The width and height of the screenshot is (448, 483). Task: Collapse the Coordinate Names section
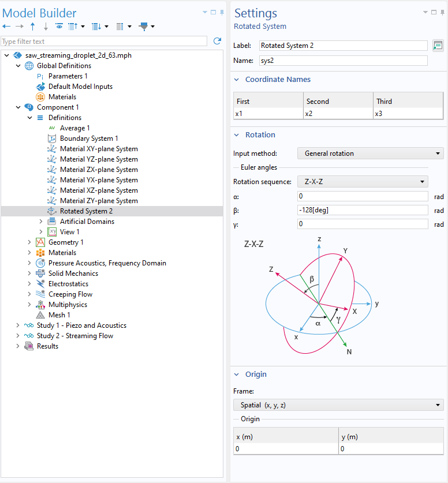237,80
